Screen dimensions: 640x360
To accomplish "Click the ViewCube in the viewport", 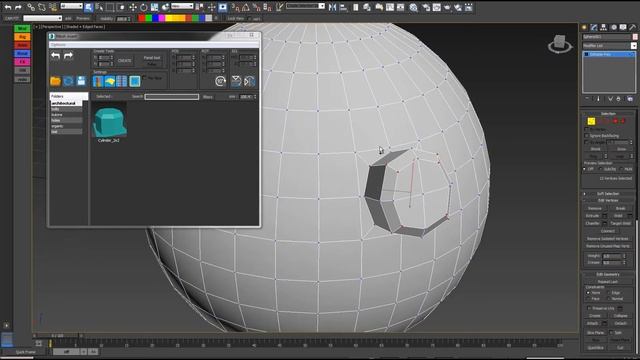I will 560,44.
